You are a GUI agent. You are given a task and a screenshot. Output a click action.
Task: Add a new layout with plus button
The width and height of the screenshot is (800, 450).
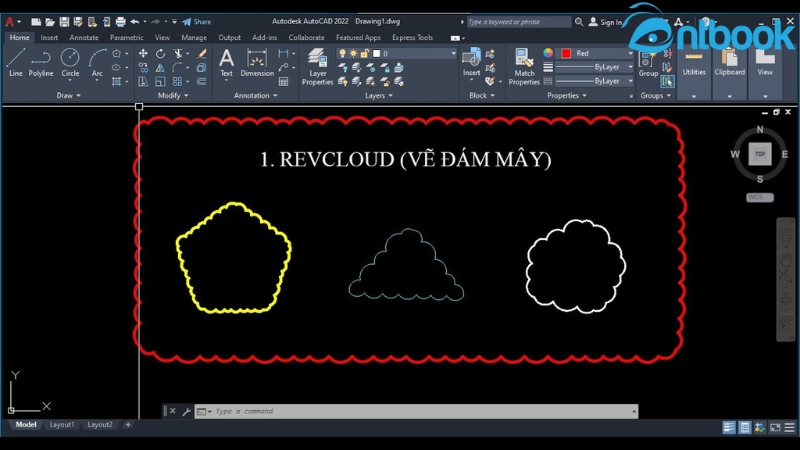(x=128, y=424)
